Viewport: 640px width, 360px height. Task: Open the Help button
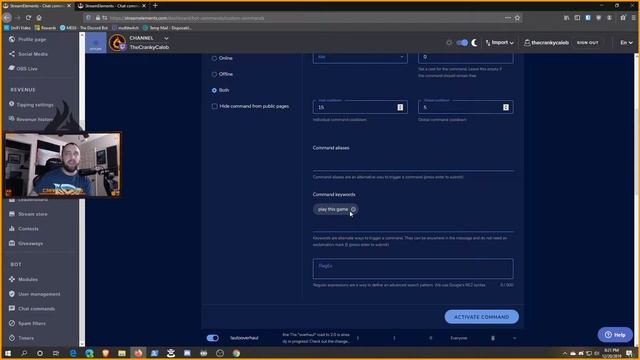(x=615, y=335)
